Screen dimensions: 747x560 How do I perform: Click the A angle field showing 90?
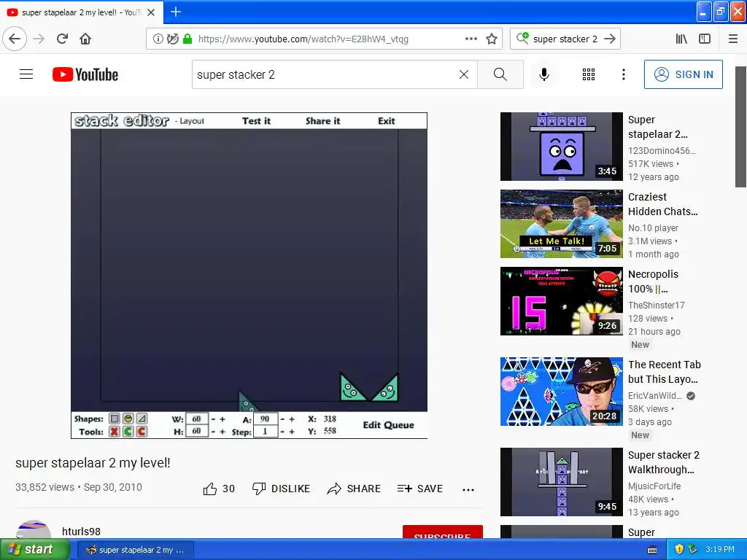pos(266,419)
